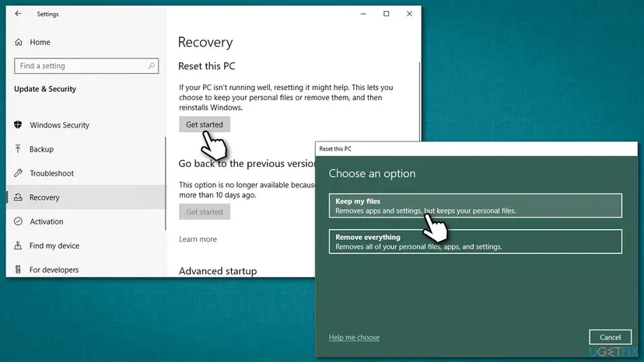Open the Learn more link

[198, 238]
